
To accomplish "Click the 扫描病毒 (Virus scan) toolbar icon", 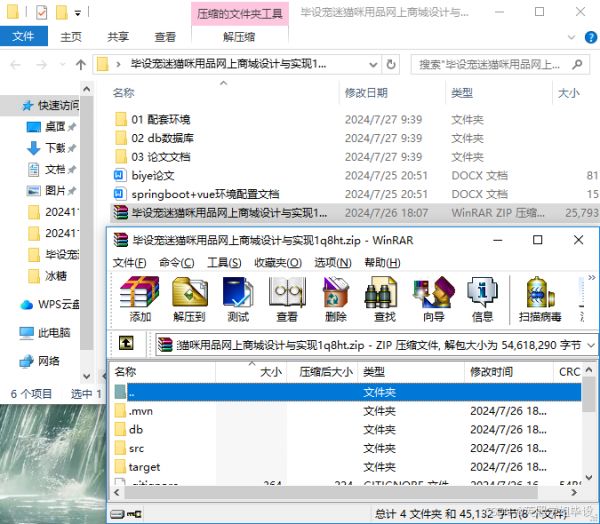I will (540, 299).
